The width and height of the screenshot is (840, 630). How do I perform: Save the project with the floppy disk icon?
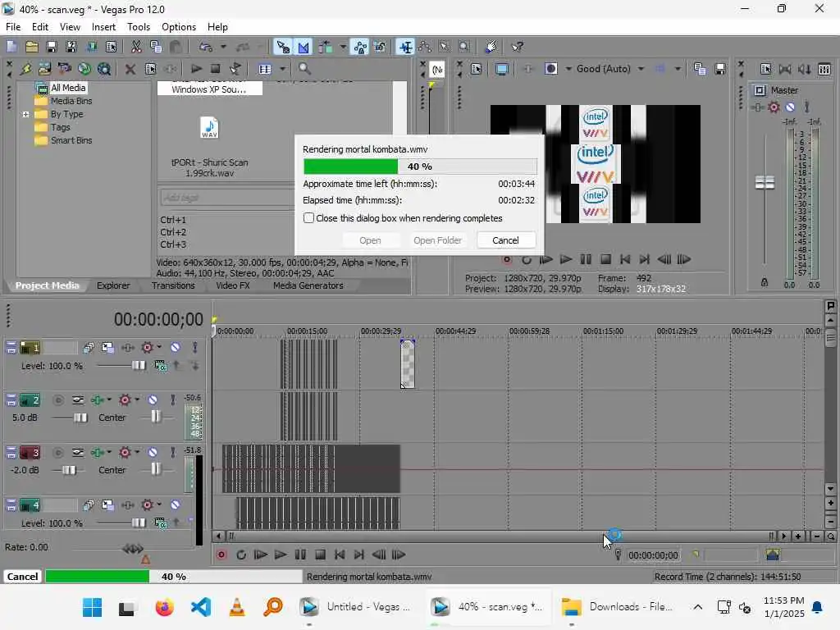pos(52,47)
